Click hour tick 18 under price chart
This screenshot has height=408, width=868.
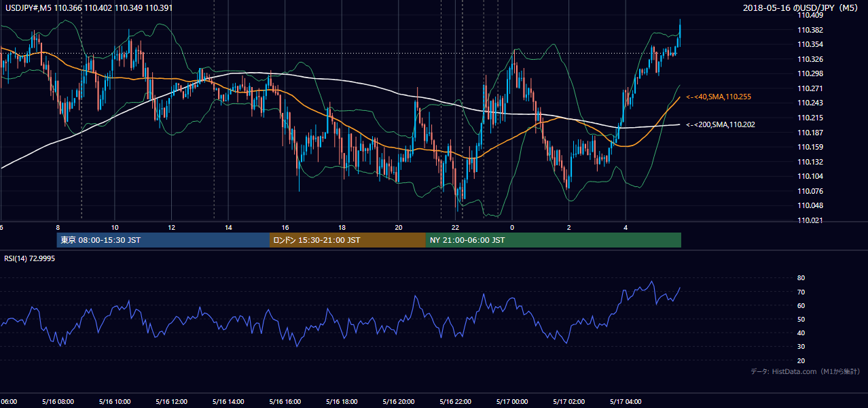coord(342,228)
